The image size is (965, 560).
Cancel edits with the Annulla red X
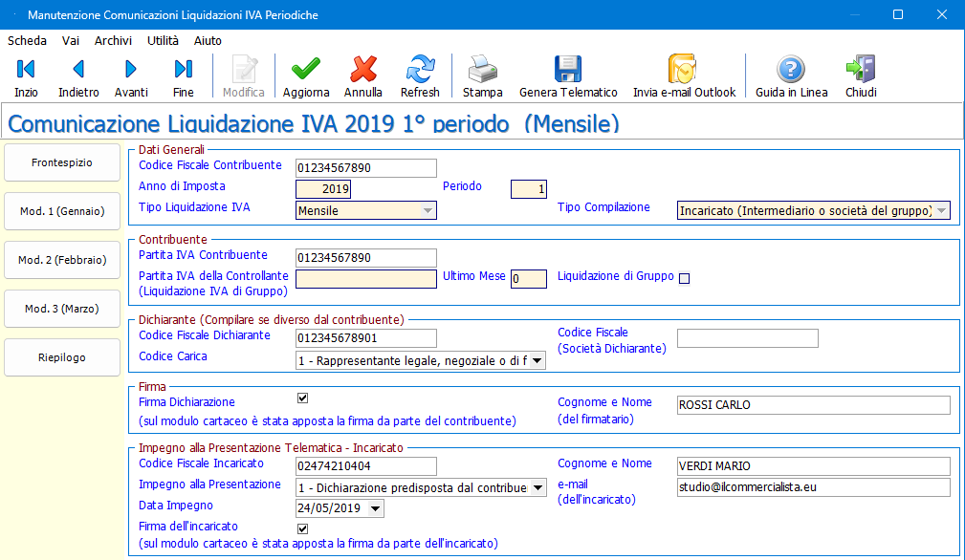point(363,76)
